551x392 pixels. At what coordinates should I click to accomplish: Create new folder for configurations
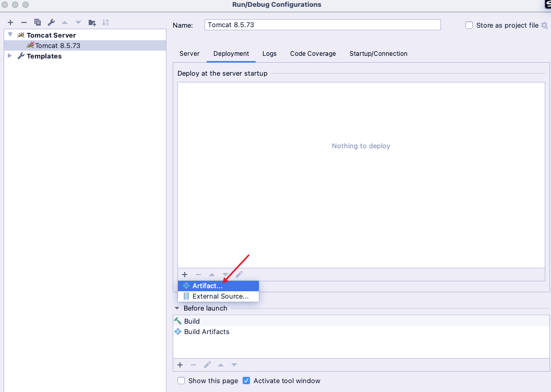click(x=92, y=22)
